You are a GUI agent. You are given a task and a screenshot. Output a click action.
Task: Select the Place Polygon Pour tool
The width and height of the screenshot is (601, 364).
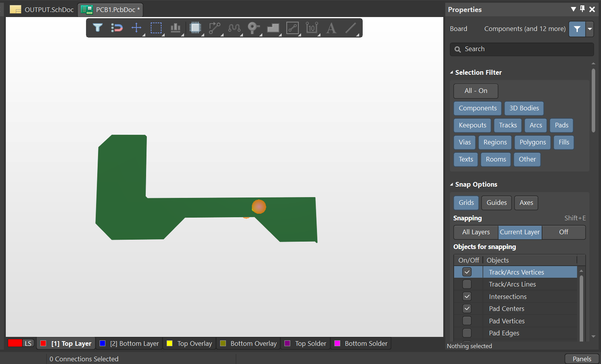[x=273, y=28]
